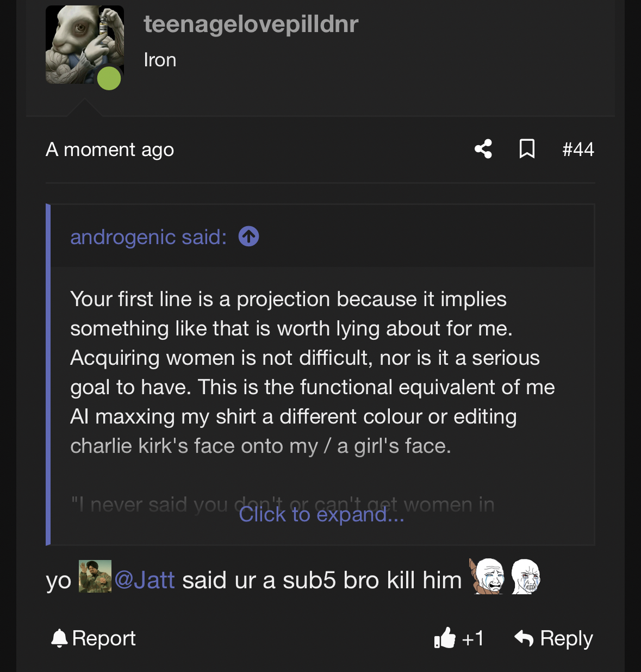Click the reply arrow icon
The width and height of the screenshot is (641, 672).
pos(525,638)
